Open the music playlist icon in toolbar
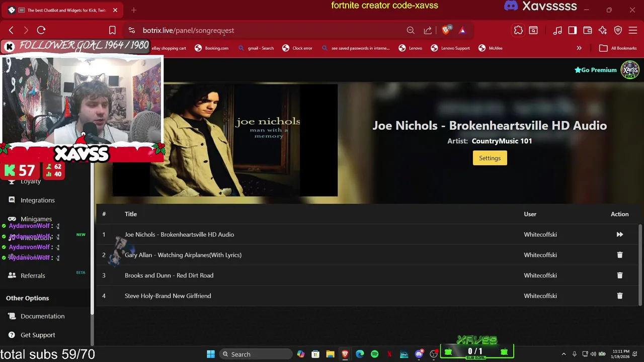The width and height of the screenshot is (644, 362). tap(557, 30)
